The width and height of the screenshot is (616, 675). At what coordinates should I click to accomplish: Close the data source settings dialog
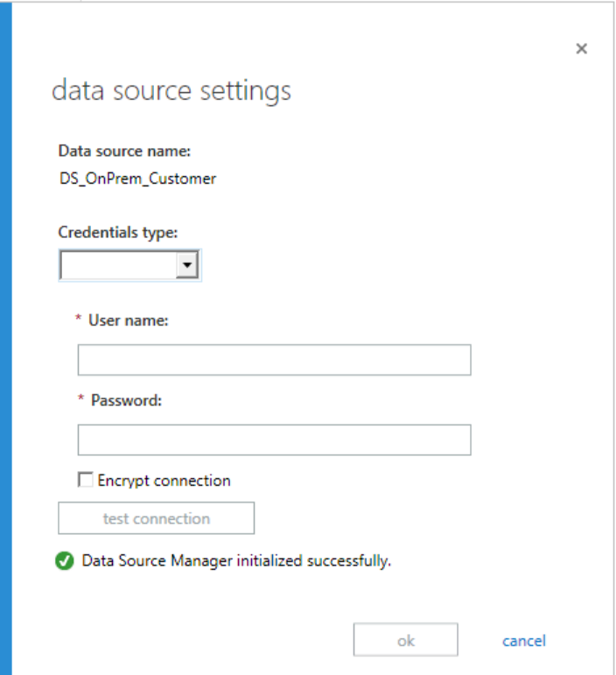[581, 49]
